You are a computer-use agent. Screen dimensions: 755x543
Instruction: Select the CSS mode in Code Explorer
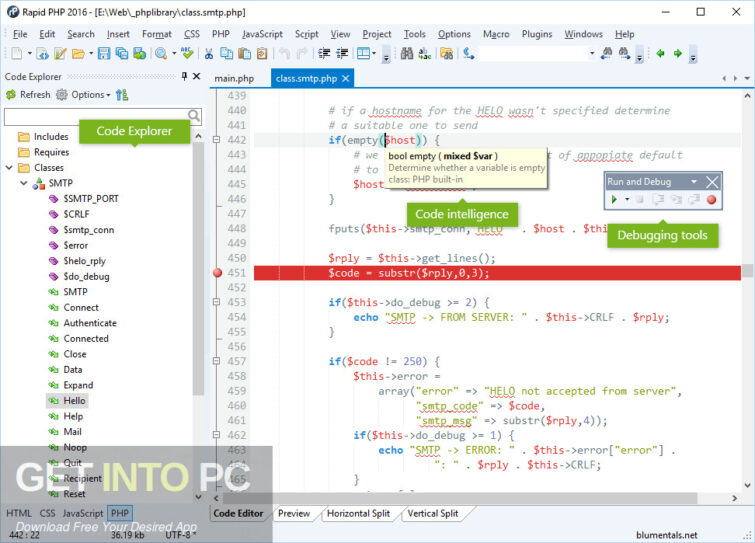tap(47, 513)
